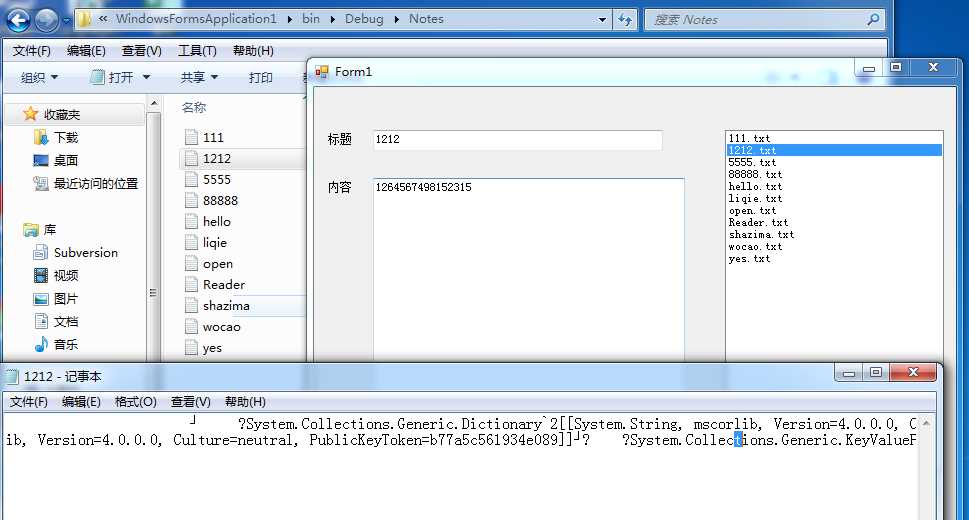Image resolution: width=969 pixels, height=520 pixels.
Task: Maximize the Form1 window
Action: pos(895,67)
